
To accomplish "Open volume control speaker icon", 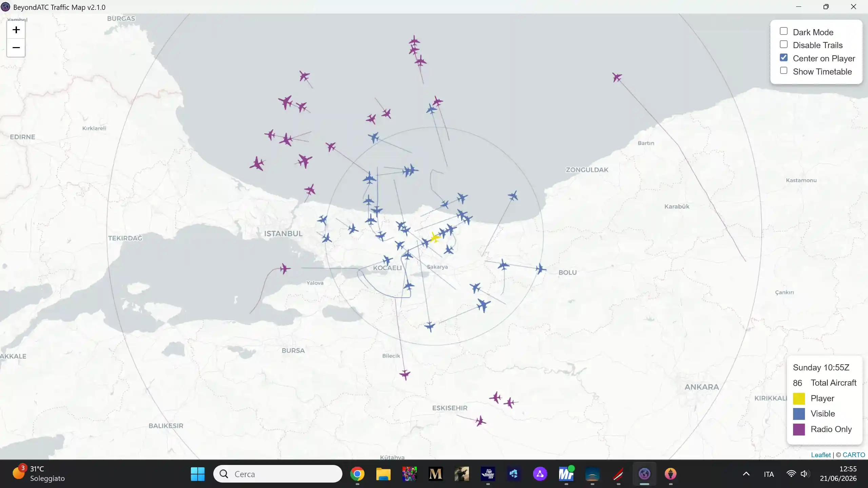I will tap(805, 474).
